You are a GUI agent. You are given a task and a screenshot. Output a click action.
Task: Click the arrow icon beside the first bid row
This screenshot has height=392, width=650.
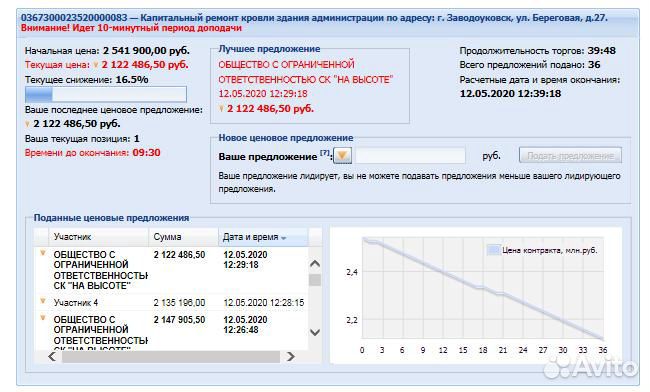42,253
